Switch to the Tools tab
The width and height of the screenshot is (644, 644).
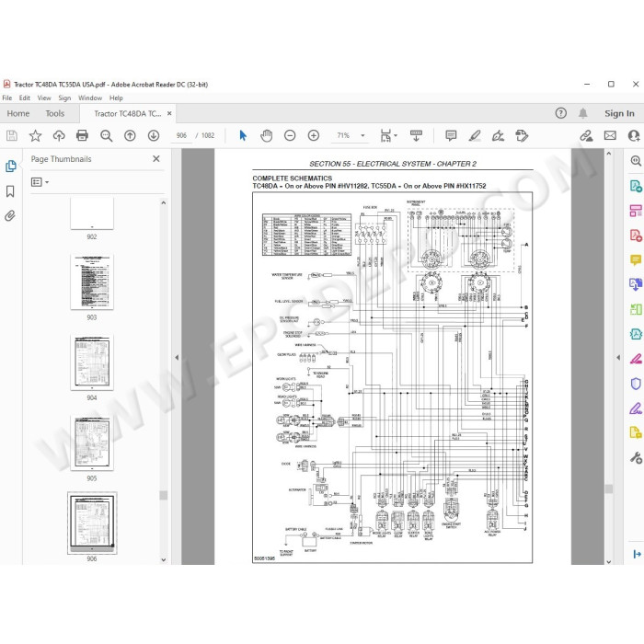pos(55,113)
